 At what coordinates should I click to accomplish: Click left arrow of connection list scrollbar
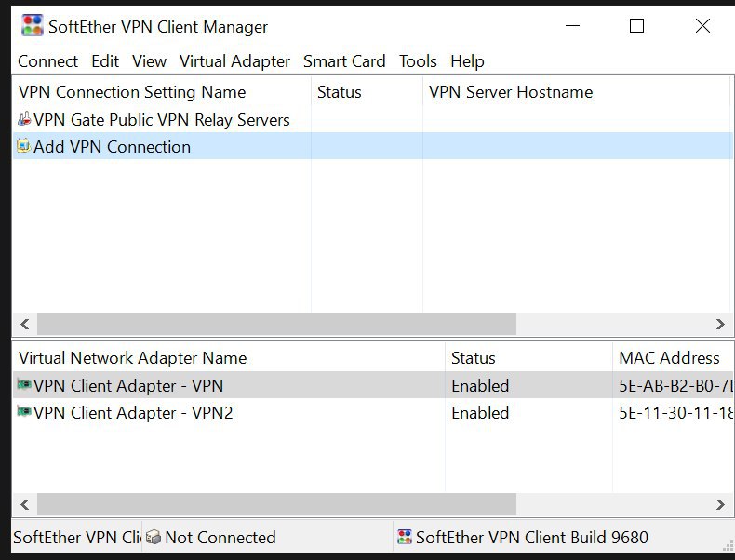pyautogui.click(x=25, y=324)
